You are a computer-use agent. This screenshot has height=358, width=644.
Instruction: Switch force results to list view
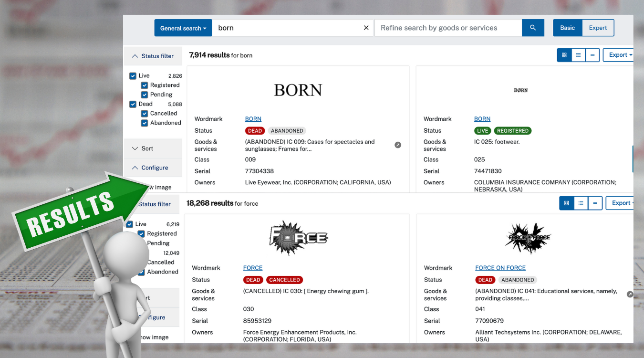pyautogui.click(x=581, y=203)
